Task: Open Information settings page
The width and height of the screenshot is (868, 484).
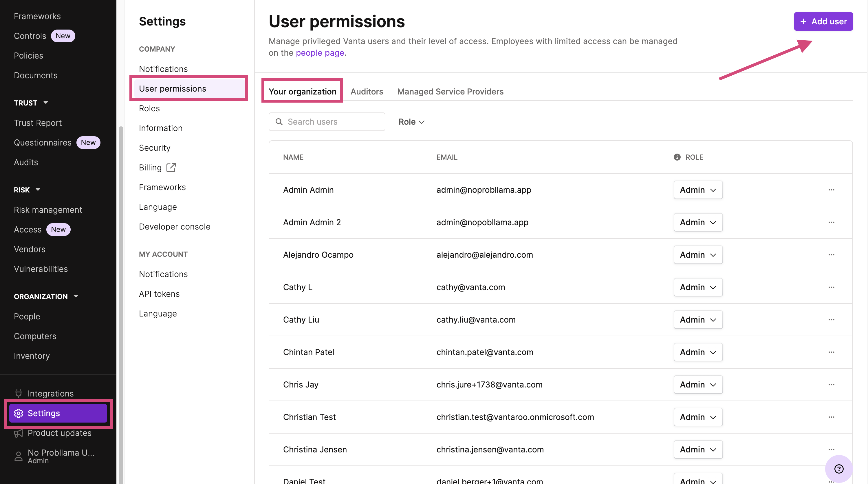Action: tap(160, 128)
